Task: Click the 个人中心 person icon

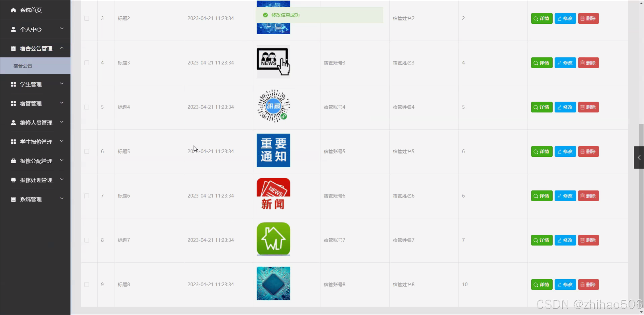Action: click(13, 29)
